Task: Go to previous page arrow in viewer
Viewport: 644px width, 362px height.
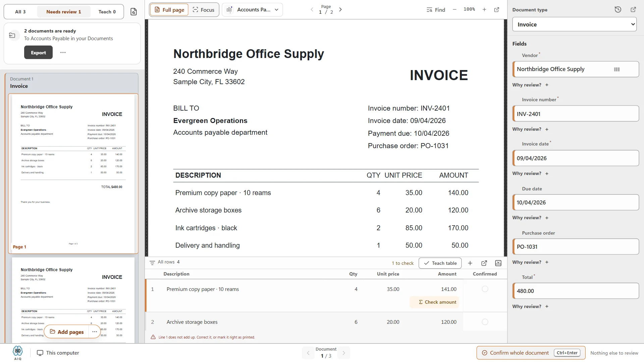Action: pyautogui.click(x=312, y=10)
